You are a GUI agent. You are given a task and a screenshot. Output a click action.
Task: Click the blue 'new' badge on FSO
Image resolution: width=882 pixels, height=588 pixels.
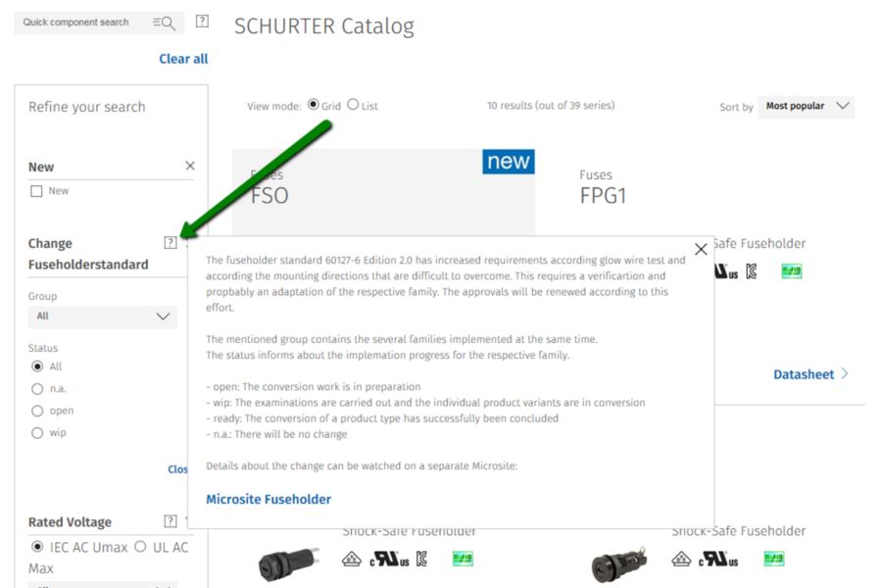pos(508,162)
